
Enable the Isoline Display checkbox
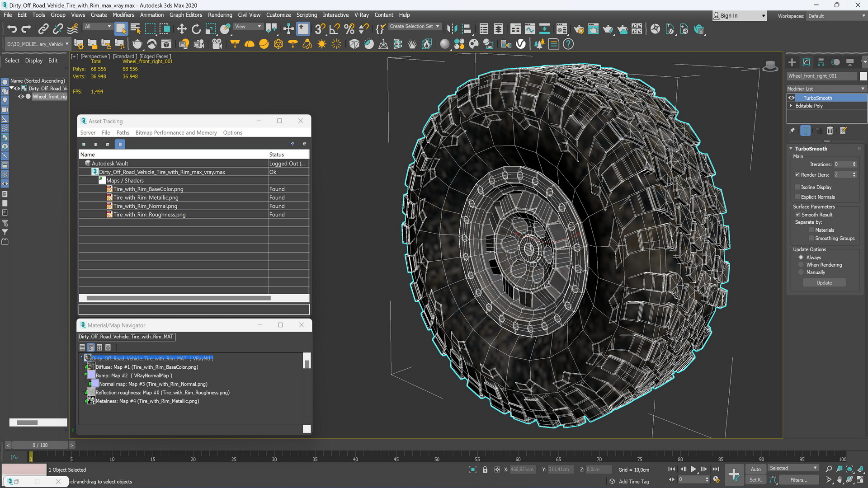(x=797, y=187)
